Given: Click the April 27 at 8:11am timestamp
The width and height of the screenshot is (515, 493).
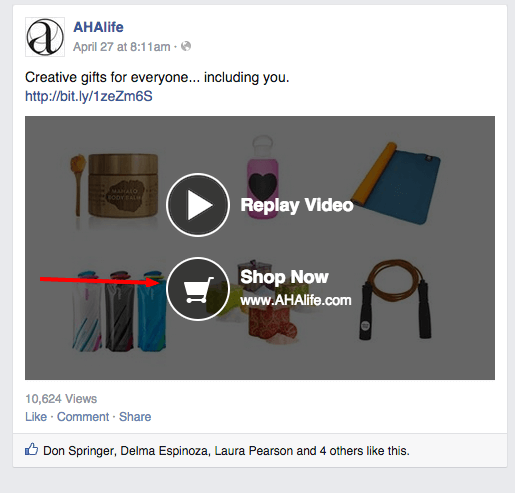Looking at the screenshot, I should 122,47.
